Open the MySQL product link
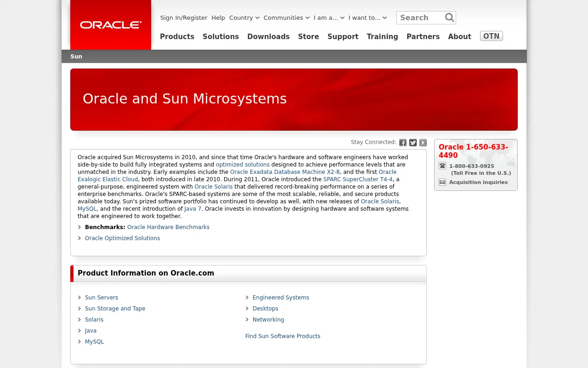588x368 pixels. (94, 341)
